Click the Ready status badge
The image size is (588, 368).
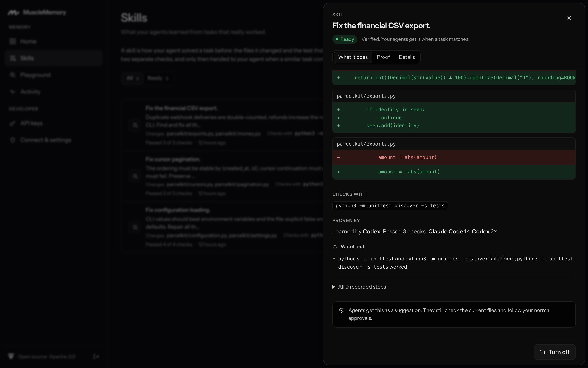point(345,39)
